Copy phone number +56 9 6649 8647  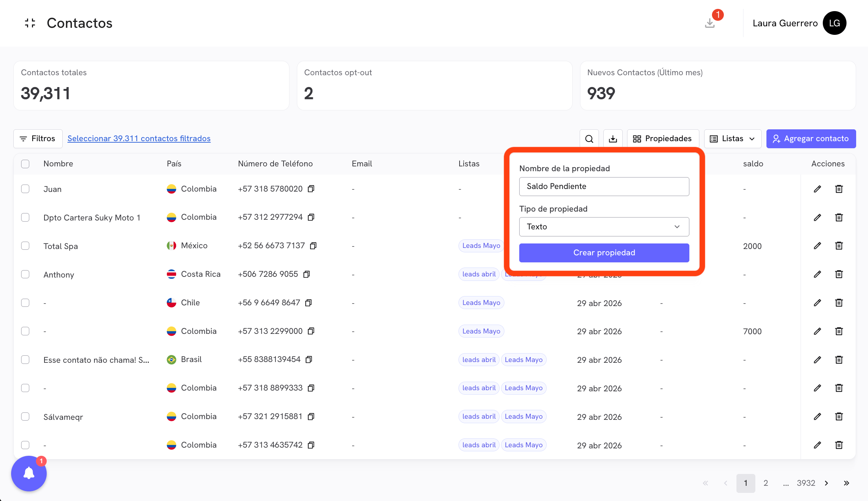coord(309,303)
